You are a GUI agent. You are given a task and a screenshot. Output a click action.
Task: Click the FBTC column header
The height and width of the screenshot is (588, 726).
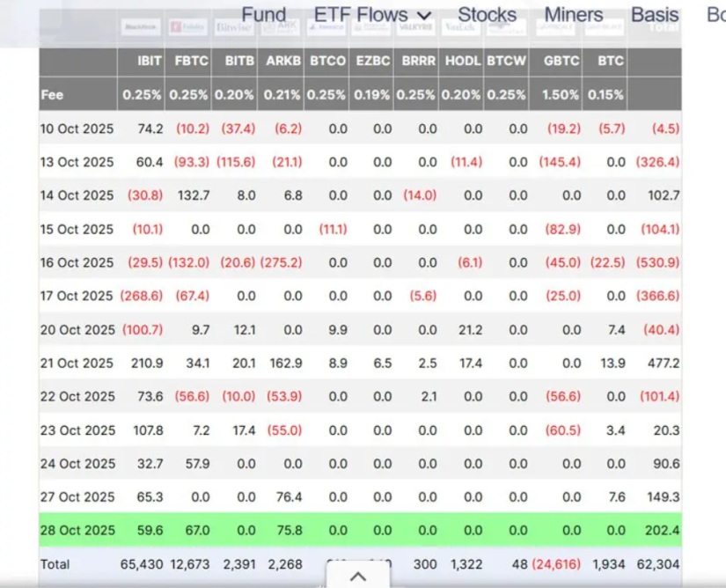pos(191,61)
